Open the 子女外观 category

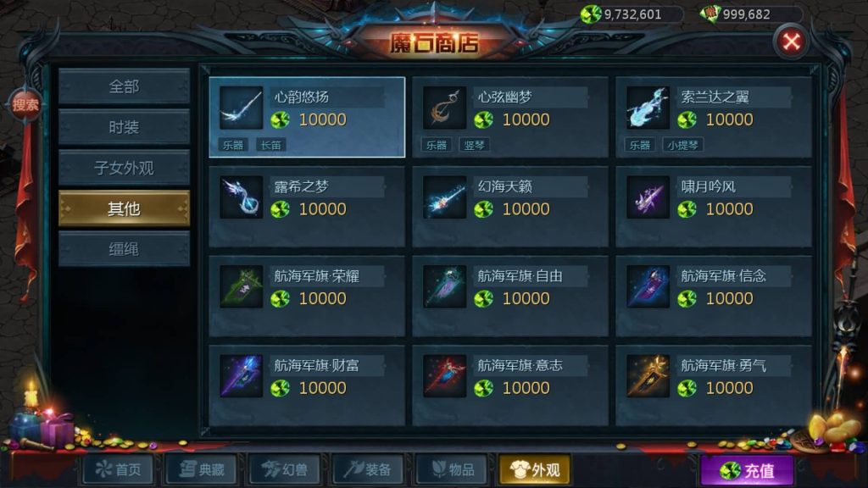(124, 168)
